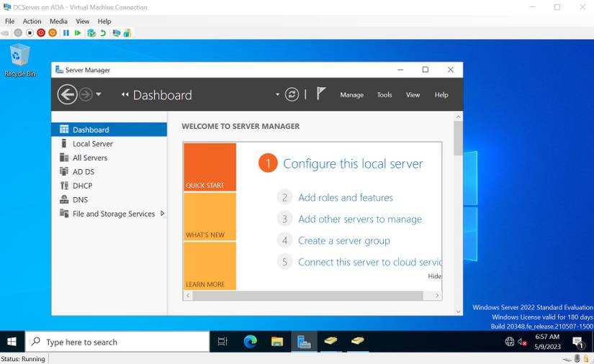Open the DHCP role page
The width and height of the screenshot is (594, 364).
click(109, 186)
